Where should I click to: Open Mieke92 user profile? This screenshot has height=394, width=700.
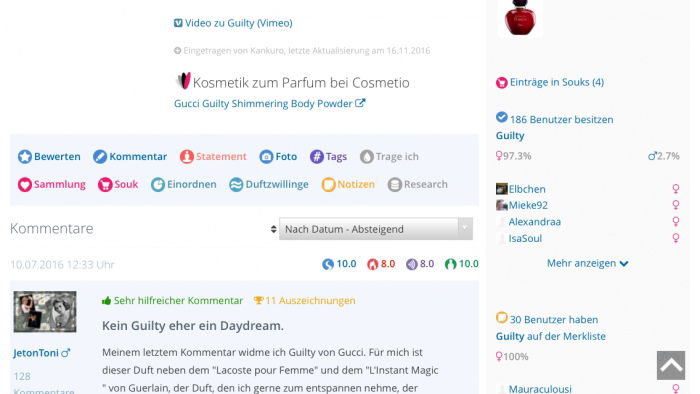click(x=528, y=205)
